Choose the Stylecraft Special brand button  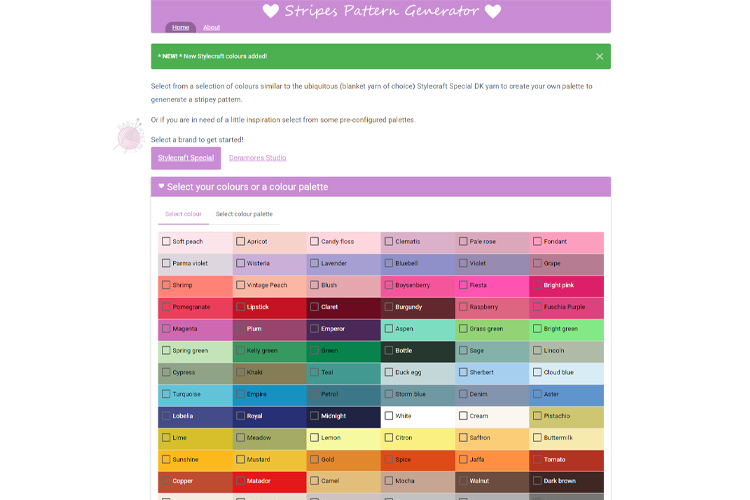[186, 158]
